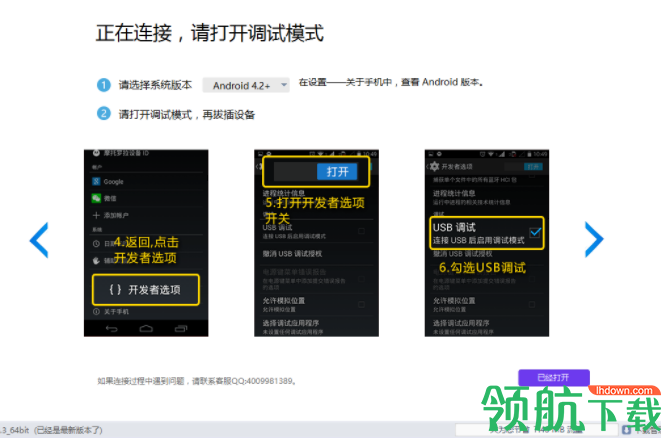Screen dimensions: 661x438
Task: Select the step 5 toggle switch screenshot
Action: point(316,243)
